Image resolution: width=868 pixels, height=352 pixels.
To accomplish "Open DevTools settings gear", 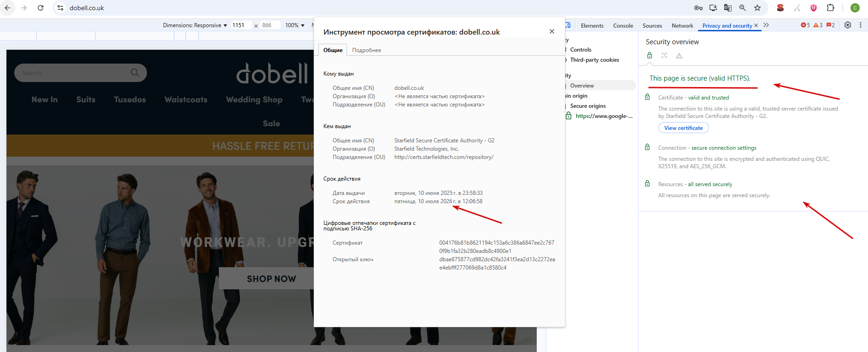I will click(848, 25).
